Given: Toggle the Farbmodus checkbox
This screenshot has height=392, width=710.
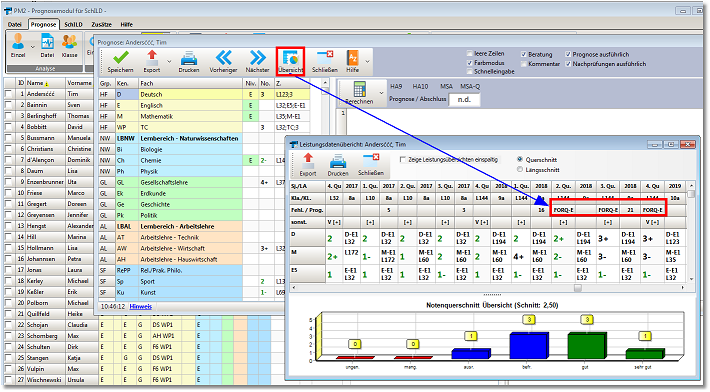Looking at the screenshot, I should [x=470, y=62].
